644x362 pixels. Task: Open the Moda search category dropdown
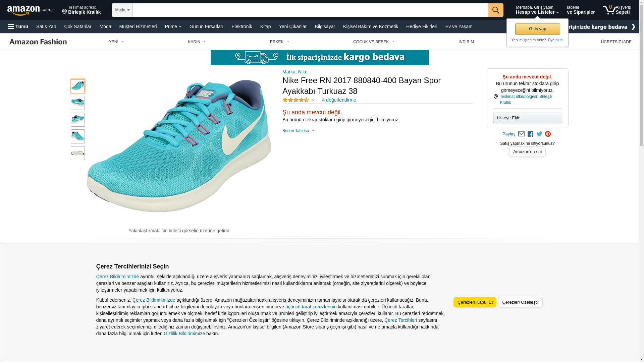click(122, 10)
